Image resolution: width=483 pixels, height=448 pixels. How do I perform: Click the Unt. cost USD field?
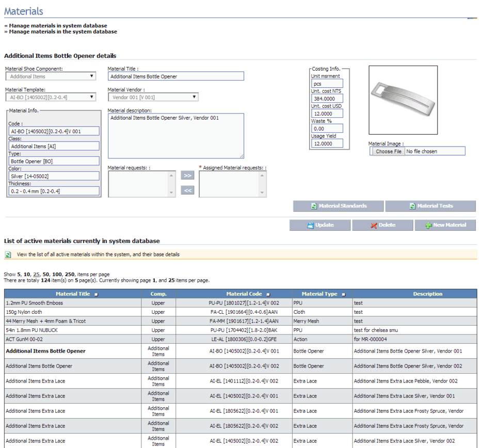(x=327, y=114)
